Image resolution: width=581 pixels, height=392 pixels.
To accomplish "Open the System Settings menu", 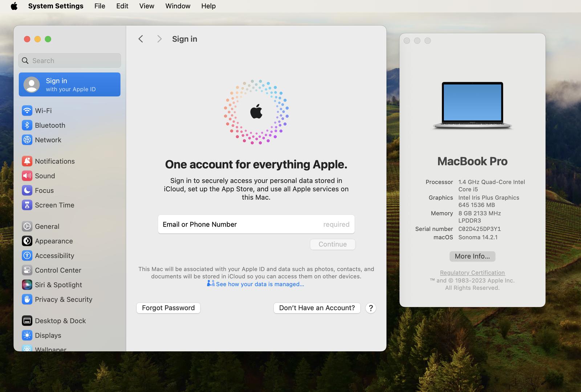I will (x=56, y=6).
